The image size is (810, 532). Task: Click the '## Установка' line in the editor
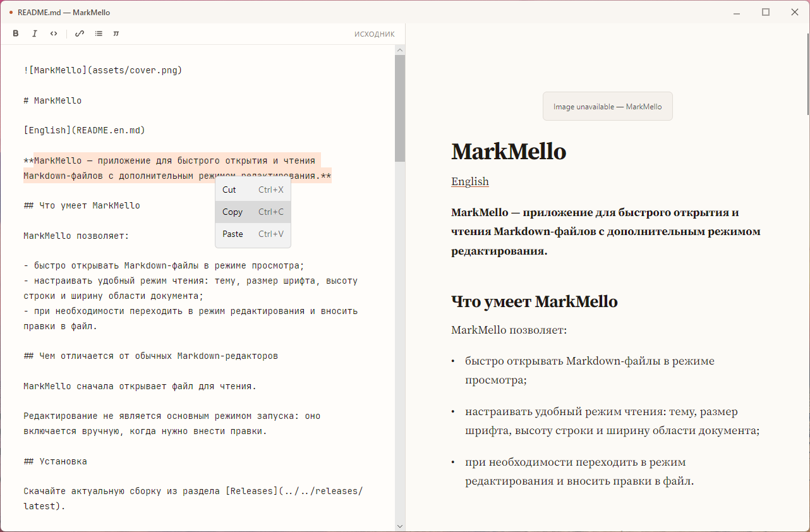[x=55, y=461]
